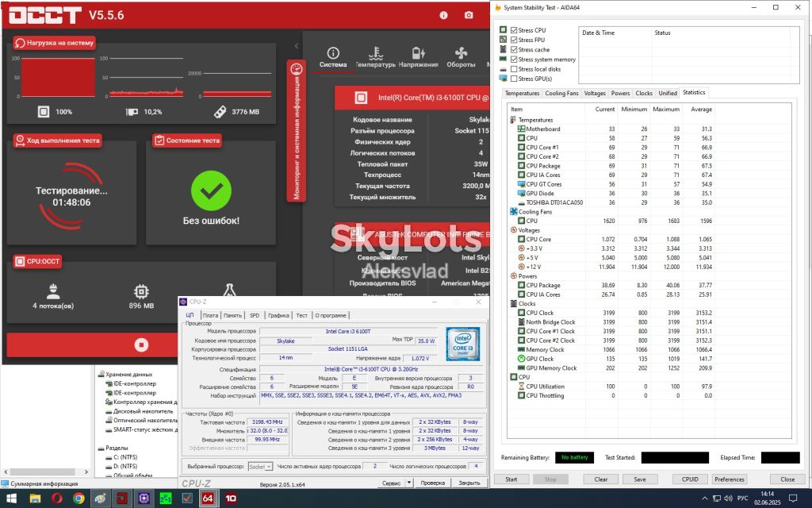Open the Обороты fan icon tab

pos(461,57)
